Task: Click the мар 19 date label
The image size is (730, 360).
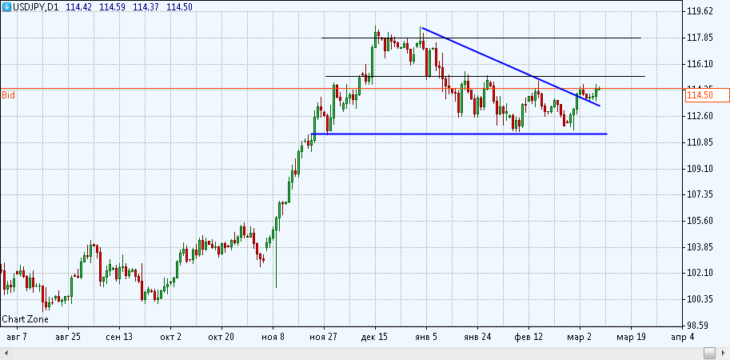Action: coord(631,337)
